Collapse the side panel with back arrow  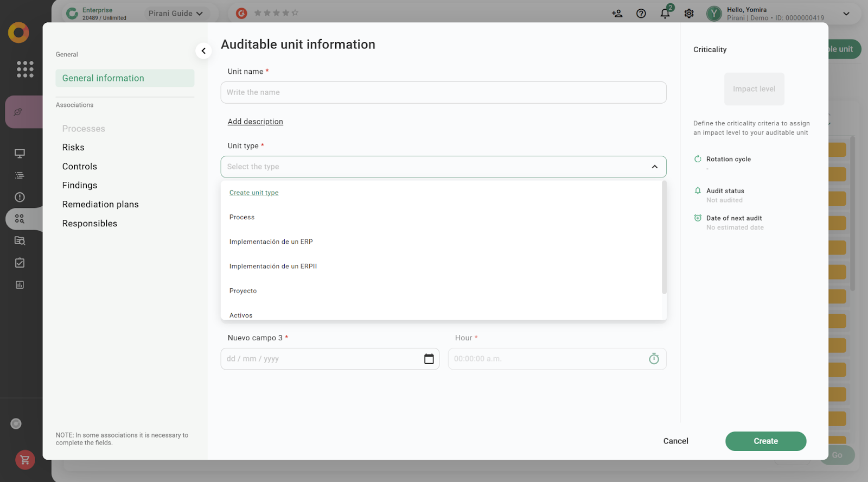click(203, 51)
